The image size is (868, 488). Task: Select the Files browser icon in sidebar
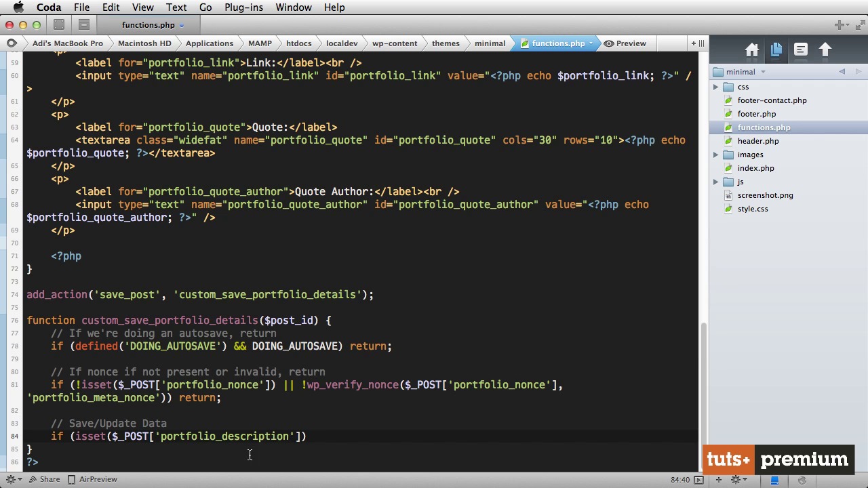pyautogui.click(x=776, y=50)
